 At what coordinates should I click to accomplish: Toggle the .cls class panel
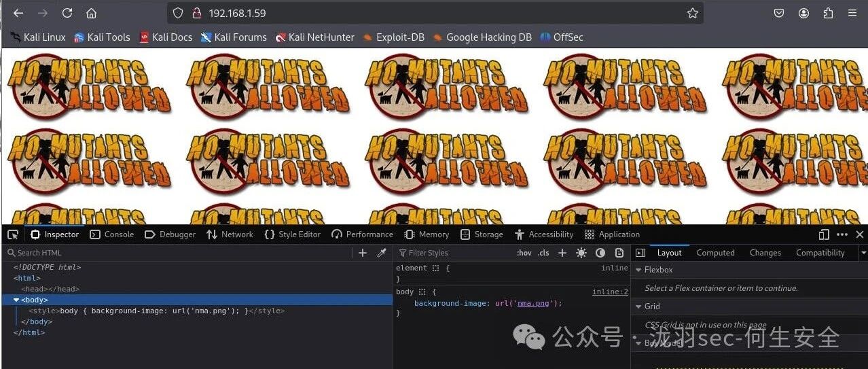click(x=543, y=253)
